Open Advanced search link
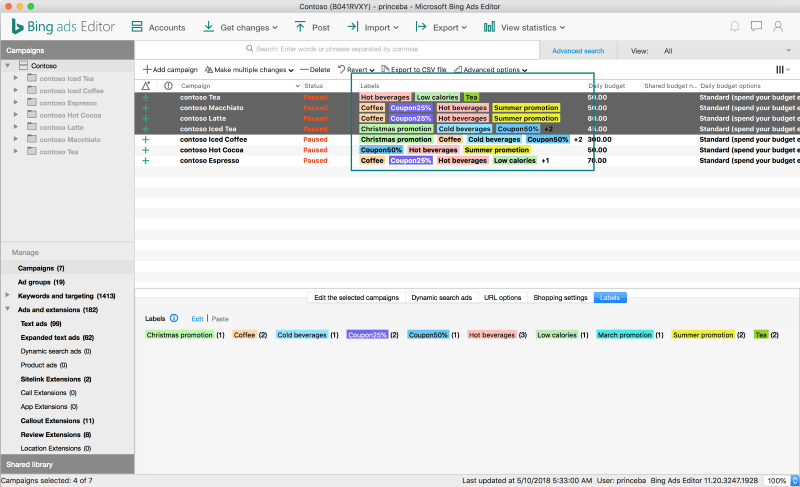 coord(578,51)
